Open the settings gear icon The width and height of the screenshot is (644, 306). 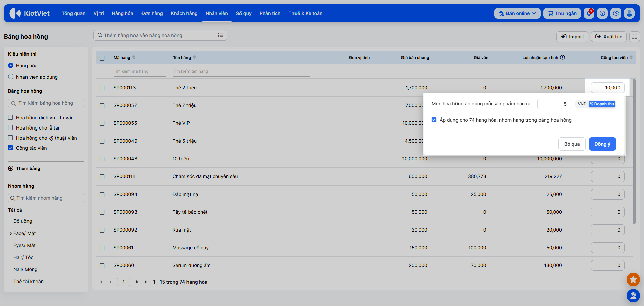[616, 13]
